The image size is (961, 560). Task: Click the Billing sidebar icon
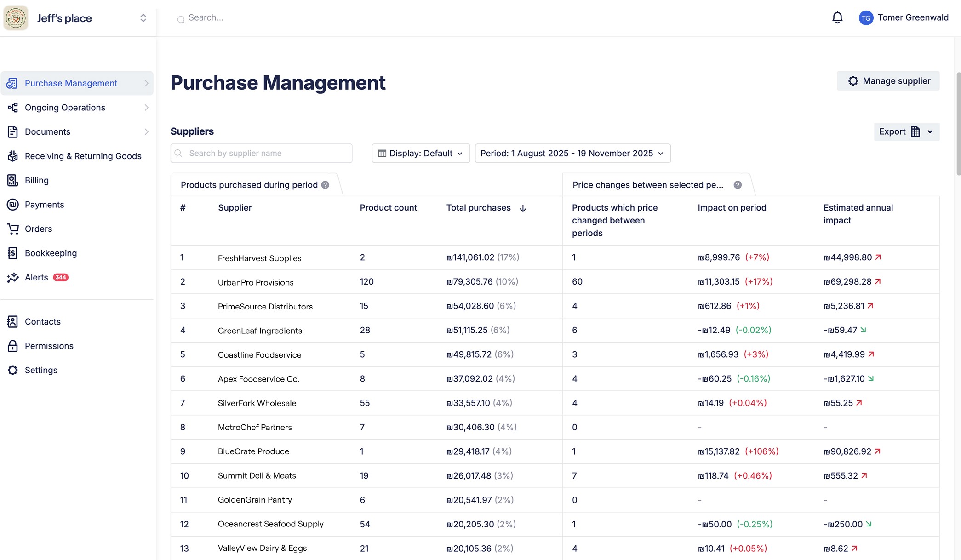coord(13,180)
